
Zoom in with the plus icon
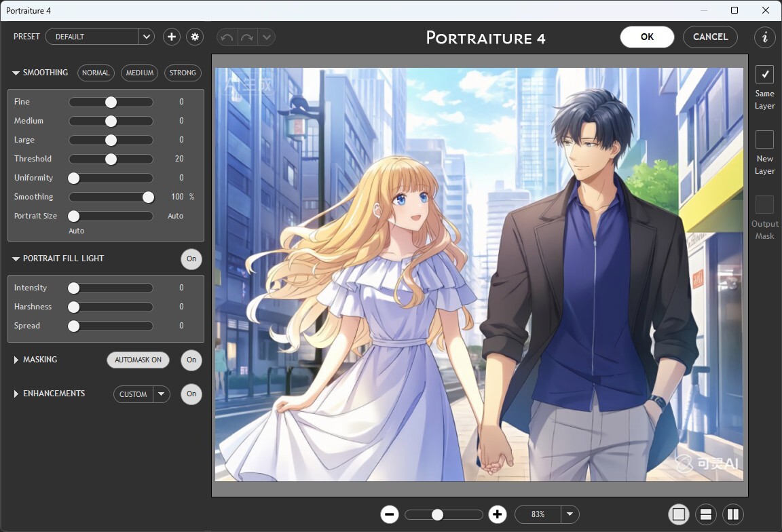point(498,514)
